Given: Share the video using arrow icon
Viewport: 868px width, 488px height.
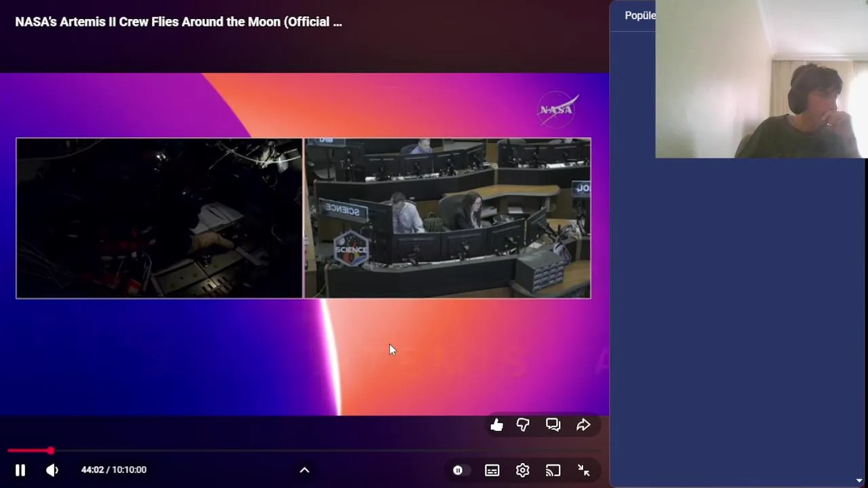Looking at the screenshot, I should (x=583, y=425).
